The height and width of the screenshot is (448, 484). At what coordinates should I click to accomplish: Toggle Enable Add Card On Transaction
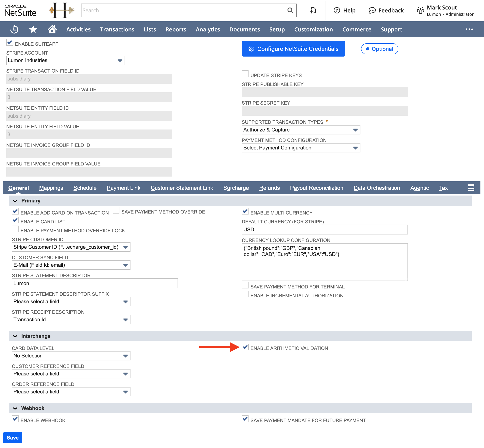(x=15, y=211)
